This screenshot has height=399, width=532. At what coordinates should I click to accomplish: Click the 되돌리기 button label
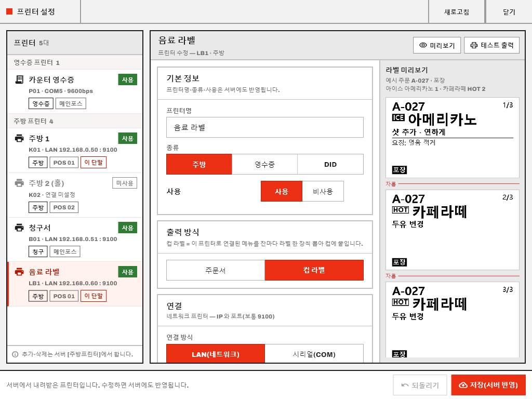point(425,385)
